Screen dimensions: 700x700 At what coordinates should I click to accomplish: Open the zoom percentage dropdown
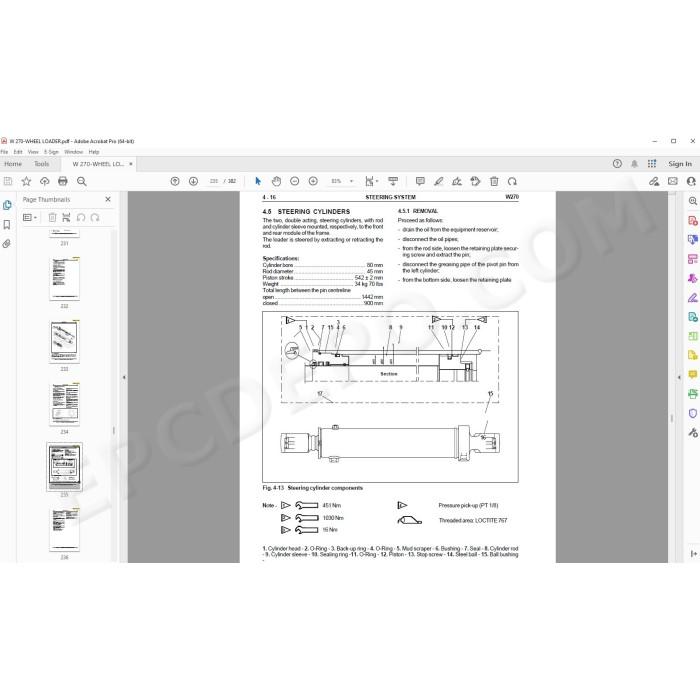point(351,181)
